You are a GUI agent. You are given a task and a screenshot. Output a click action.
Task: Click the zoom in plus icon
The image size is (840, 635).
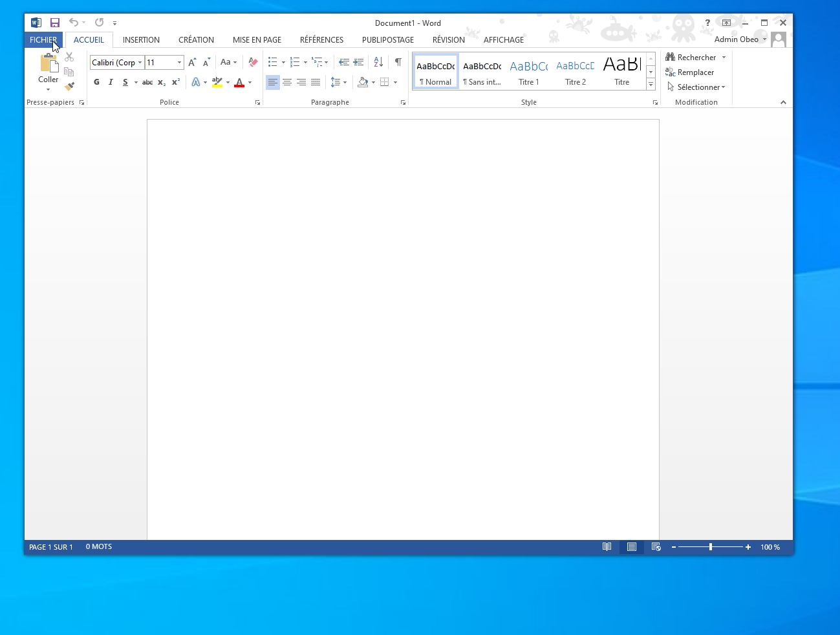748,547
